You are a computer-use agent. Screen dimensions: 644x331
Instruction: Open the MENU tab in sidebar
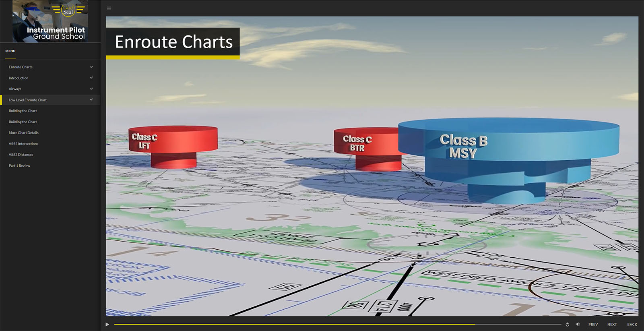[x=10, y=51]
